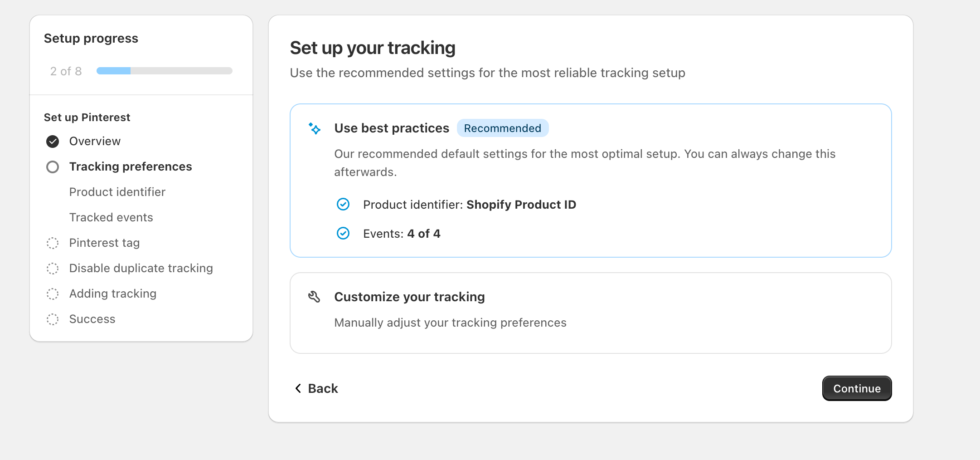
Task: Open the Product identifier sub-step
Action: coord(117,192)
